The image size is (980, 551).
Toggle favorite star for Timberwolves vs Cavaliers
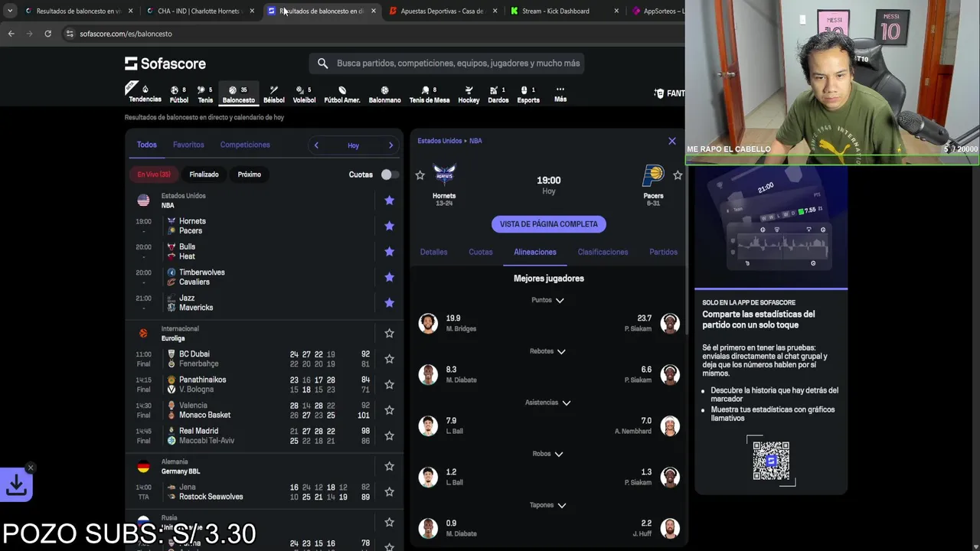[x=389, y=277]
